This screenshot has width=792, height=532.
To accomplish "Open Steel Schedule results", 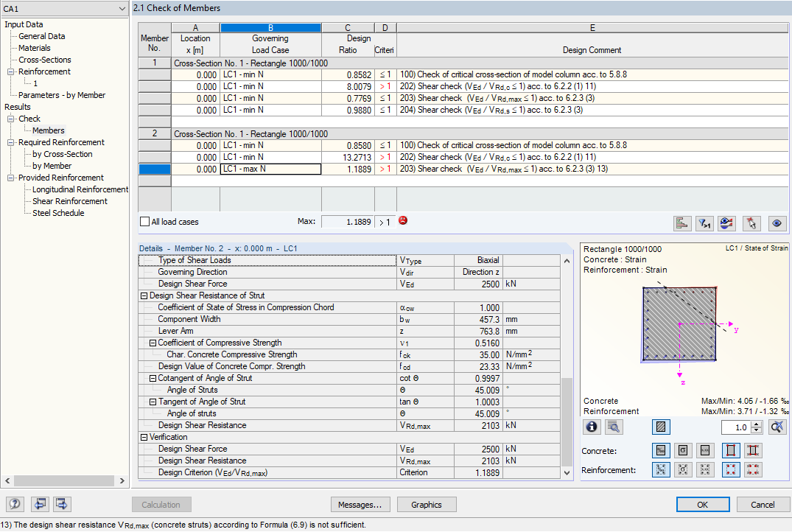I will click(58, 213).
